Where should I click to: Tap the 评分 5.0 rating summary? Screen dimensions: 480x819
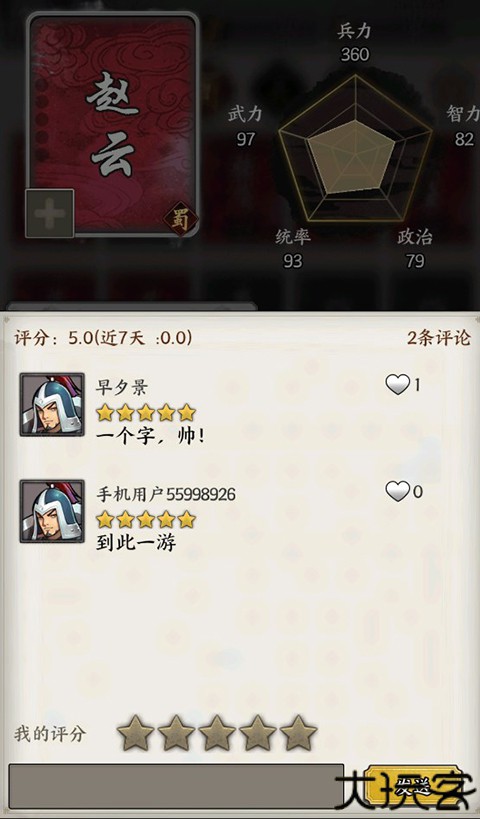pyautogui.click(x=103, y=338)
